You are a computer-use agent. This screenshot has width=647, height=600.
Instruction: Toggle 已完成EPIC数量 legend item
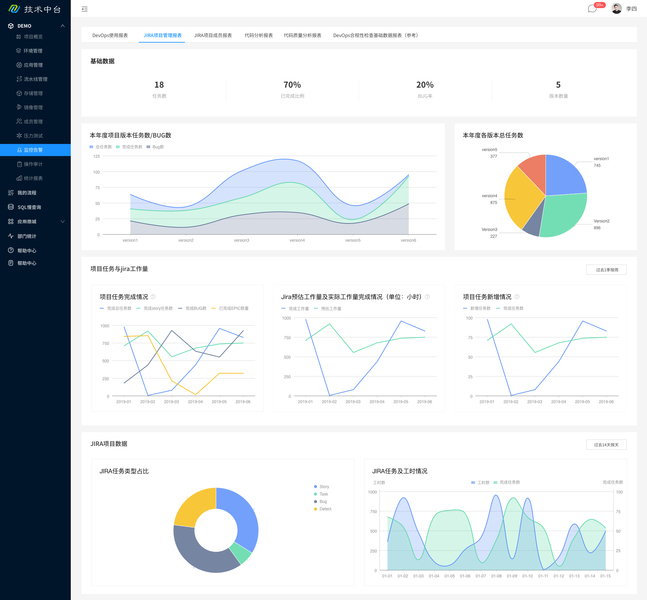pyautogui.click(x=230, y=308)
